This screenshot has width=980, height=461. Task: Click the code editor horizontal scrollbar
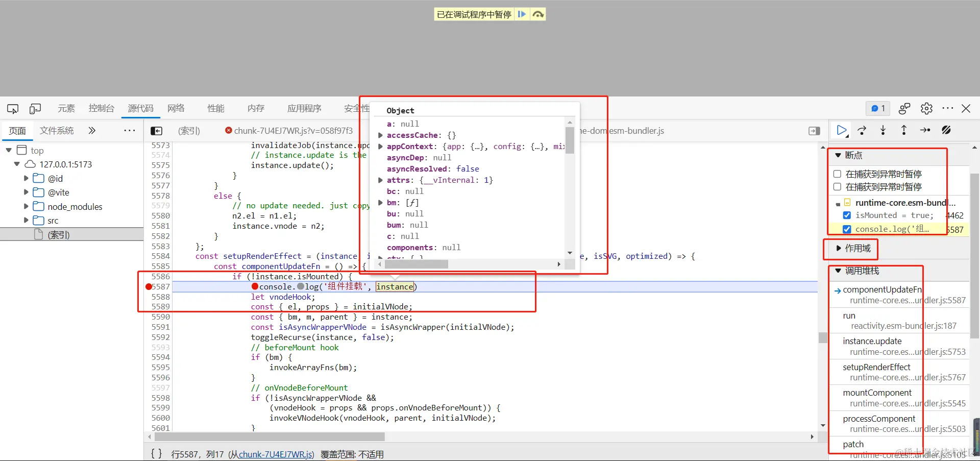[269, 437]
